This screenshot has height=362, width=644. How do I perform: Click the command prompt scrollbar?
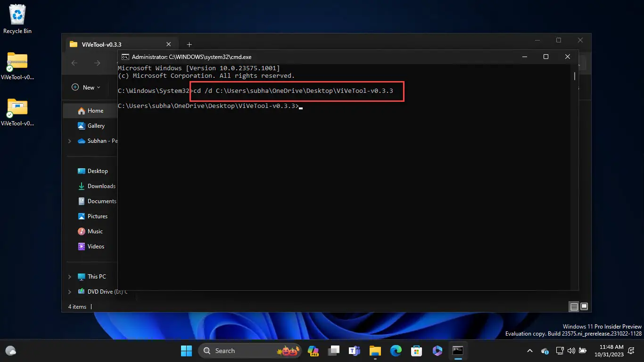tap(575, 75)
